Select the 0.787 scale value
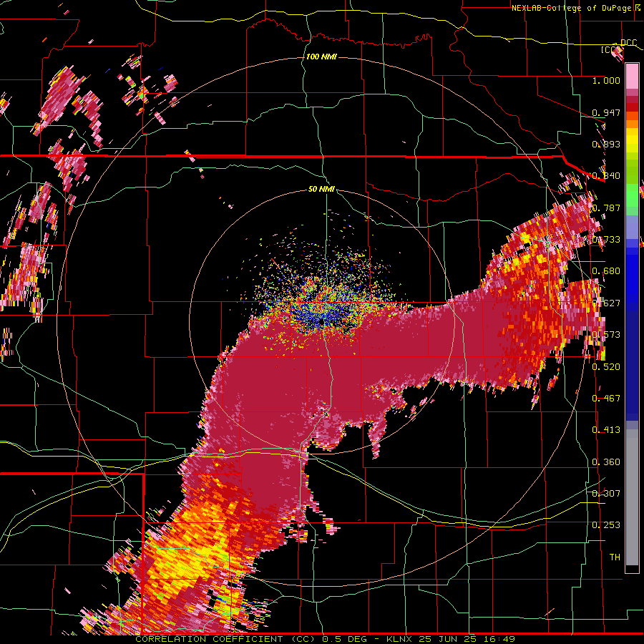The width and height of the screenshot is (644, 644). click(606, 208)
